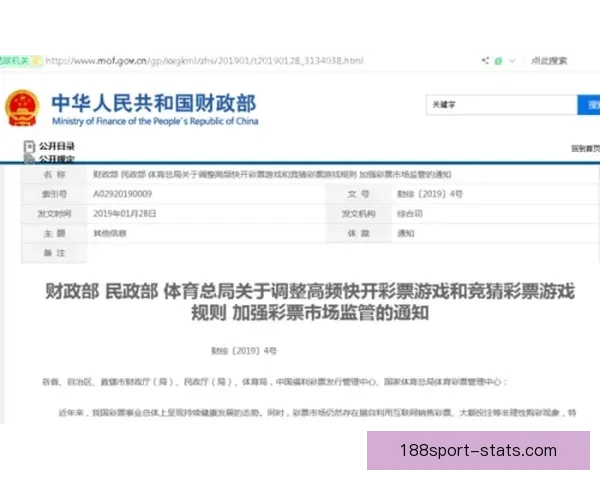Click the 备注 label cell
This screenshot has height=480, width=600.
click(54, 253)
